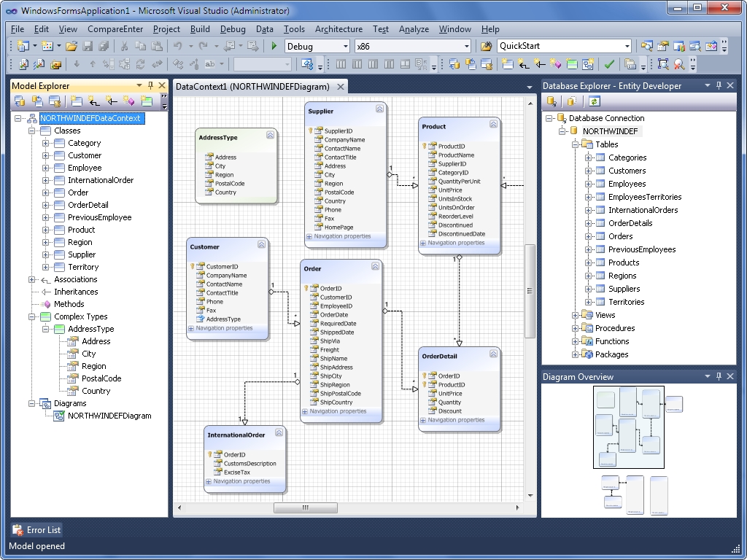Click the New Class icon in Model Explorer toolbar

(76, 101)
